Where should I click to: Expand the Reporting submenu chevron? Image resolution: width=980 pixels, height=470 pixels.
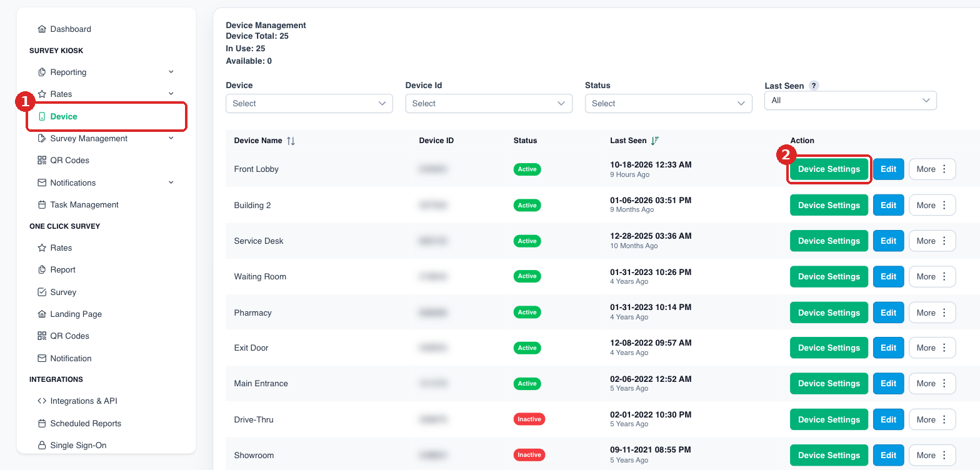point(171,72)
